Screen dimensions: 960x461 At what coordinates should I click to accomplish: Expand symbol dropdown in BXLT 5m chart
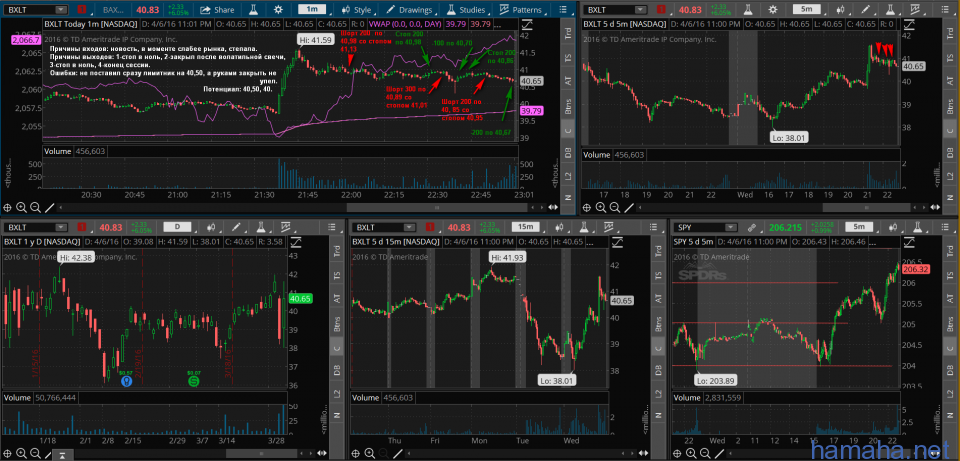[640, 10]
